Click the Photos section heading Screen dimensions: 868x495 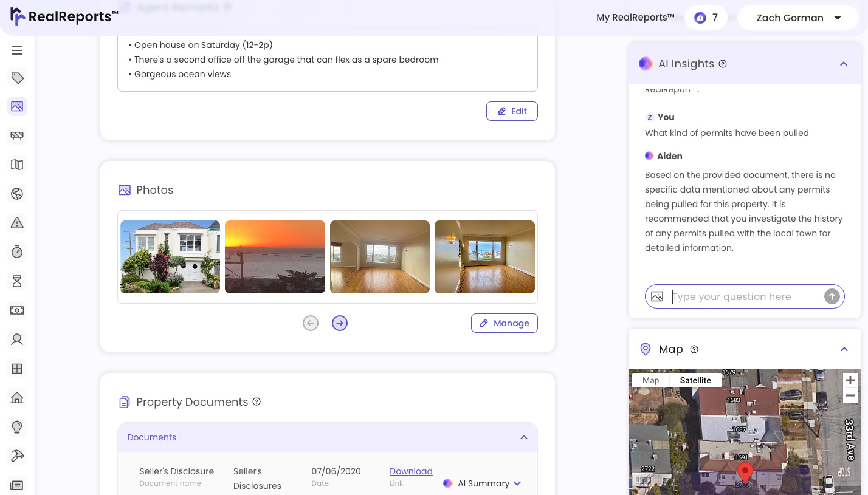(155, 190)
